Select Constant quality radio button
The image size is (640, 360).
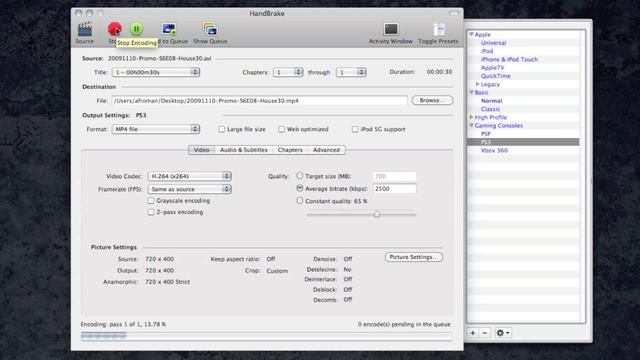click(300, 200)
